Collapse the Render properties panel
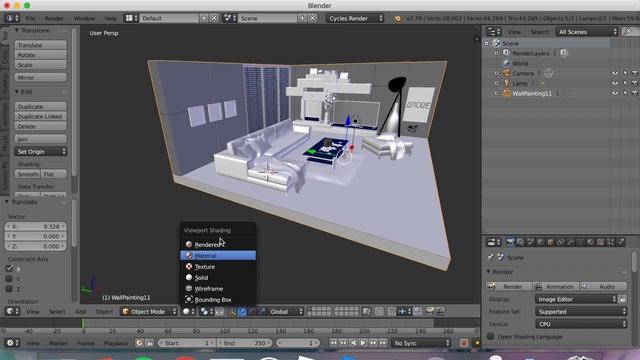The height and width of the screenshot is (360, 640). (x=488, y=272)
